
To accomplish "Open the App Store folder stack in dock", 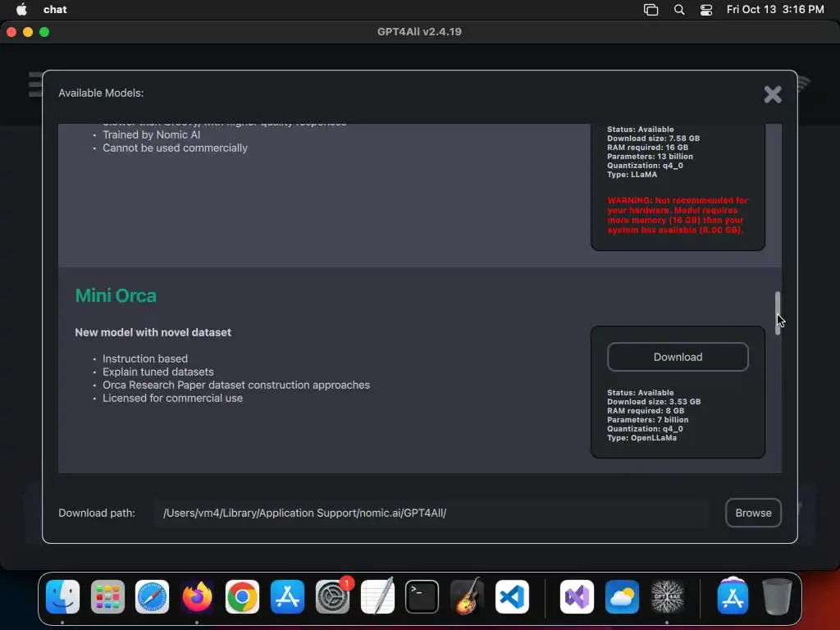I will pyautogui.click(x=733, y=596).
